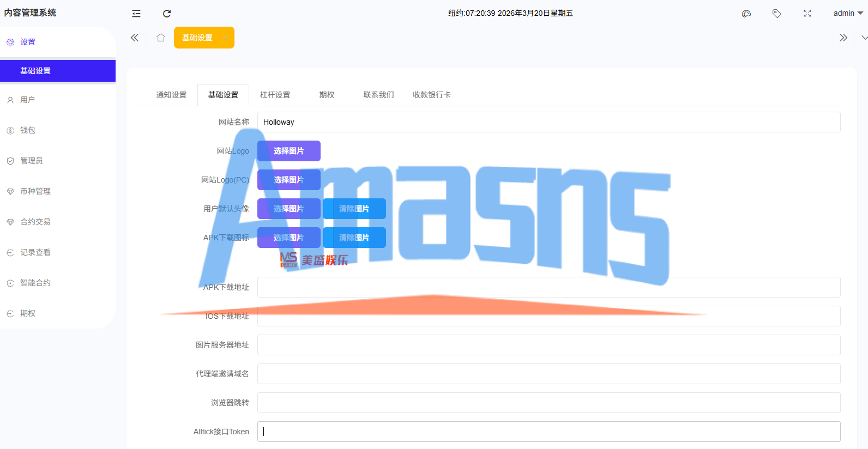The height and width of the screenshot is (449, 868).
Task: Click the refresh page icon
Action: (167, 14)
